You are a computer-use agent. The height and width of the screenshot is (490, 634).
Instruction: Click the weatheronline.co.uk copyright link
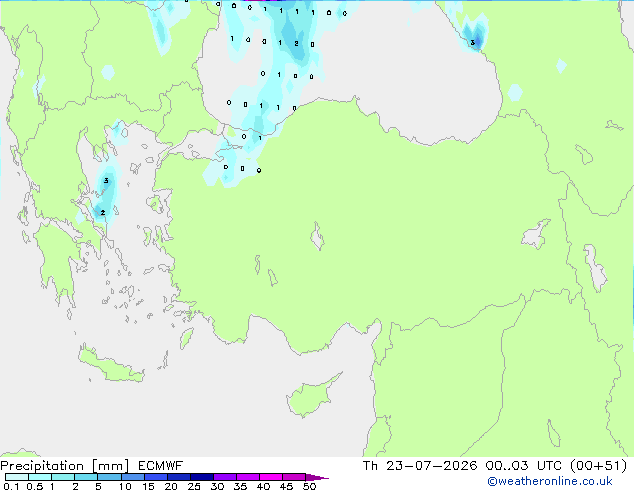pos(550,481)
